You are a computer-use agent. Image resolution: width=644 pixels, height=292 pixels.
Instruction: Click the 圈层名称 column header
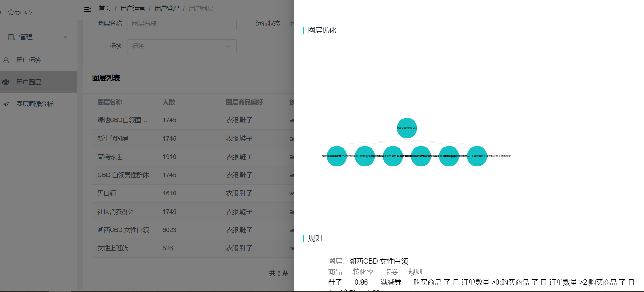coord(110,102)
